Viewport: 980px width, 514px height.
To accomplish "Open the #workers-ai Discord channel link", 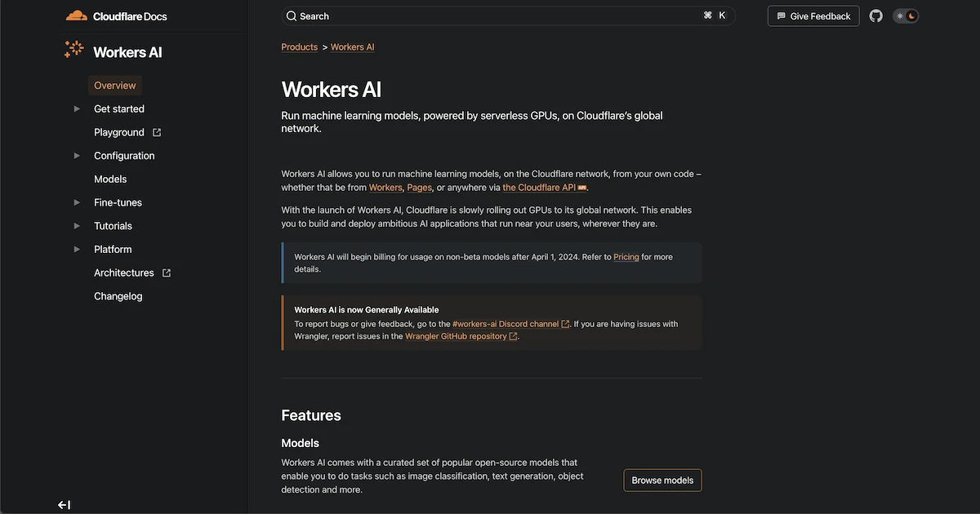I will (506, 323).
